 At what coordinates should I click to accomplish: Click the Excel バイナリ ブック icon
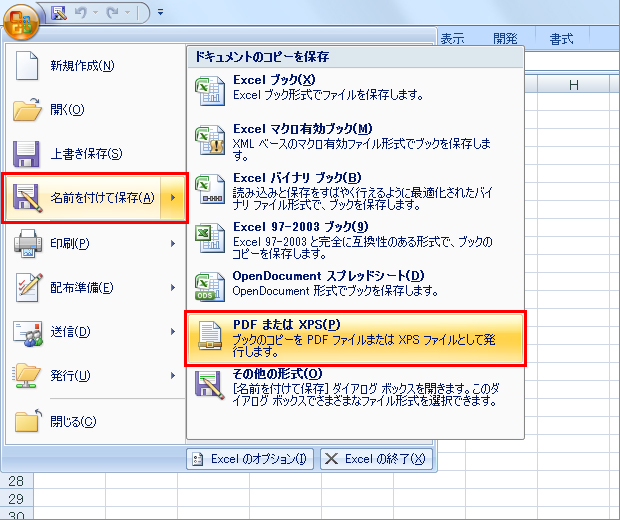click(x=210, y=189)
